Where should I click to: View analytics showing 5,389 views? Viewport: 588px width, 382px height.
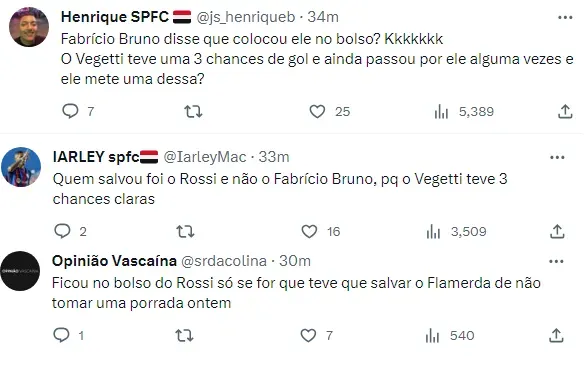[441, 111]
